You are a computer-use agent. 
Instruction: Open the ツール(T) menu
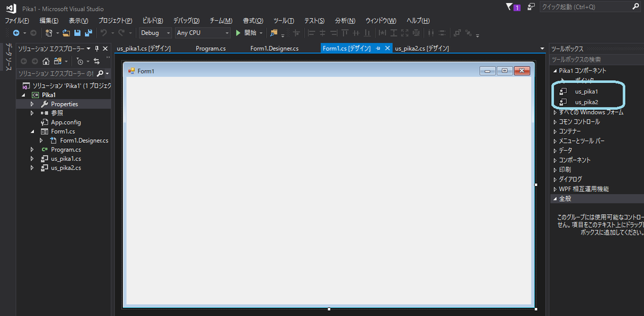point(284,21)
